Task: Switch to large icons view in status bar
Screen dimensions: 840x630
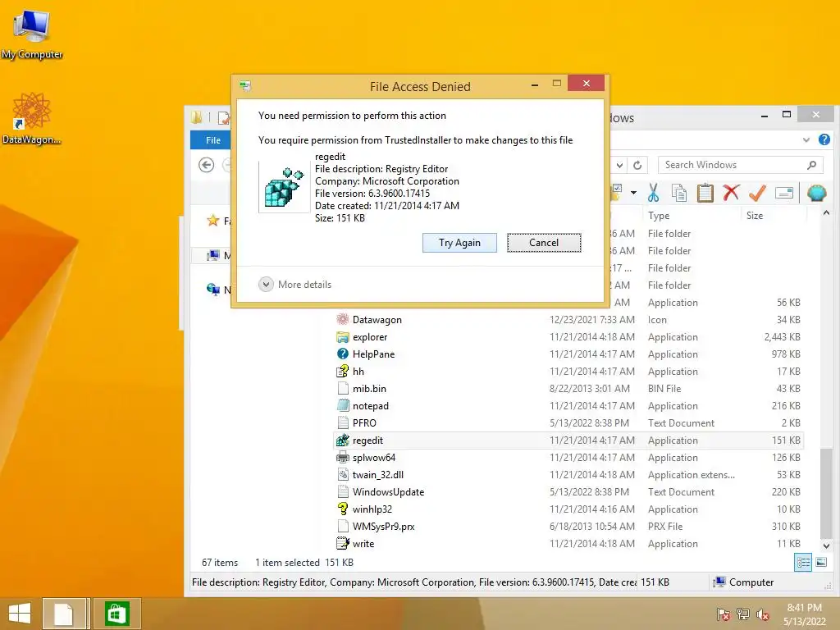Action: [x=820, y=562]
